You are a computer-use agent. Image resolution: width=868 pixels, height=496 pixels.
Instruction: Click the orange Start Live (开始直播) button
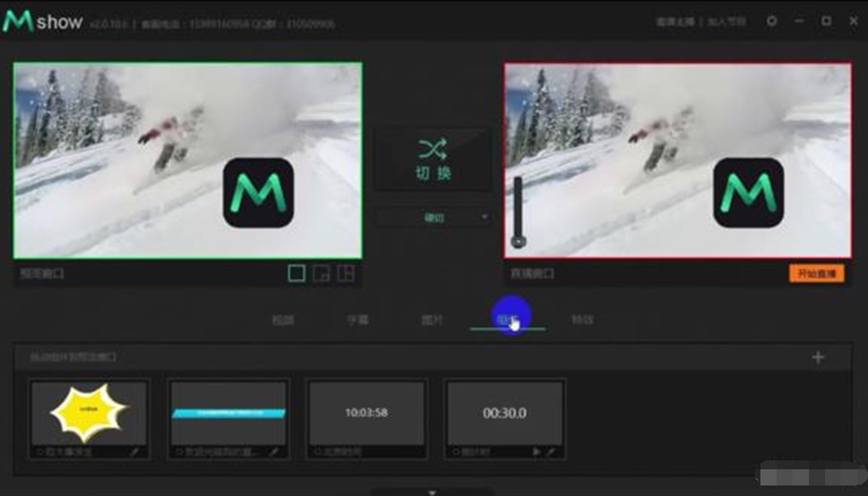pyautogui.click(x=816, y=273)
